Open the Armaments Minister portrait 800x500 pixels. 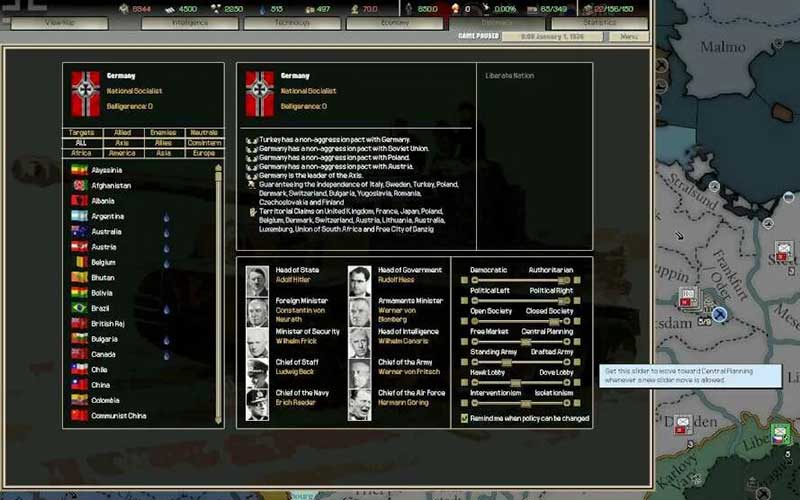click(x=359, y=312)
